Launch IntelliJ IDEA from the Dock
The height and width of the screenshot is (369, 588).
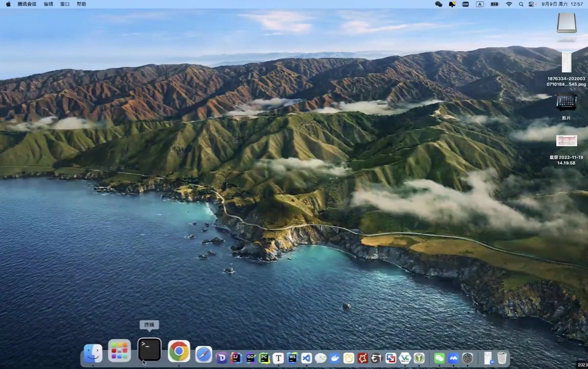tap(236, 358)
